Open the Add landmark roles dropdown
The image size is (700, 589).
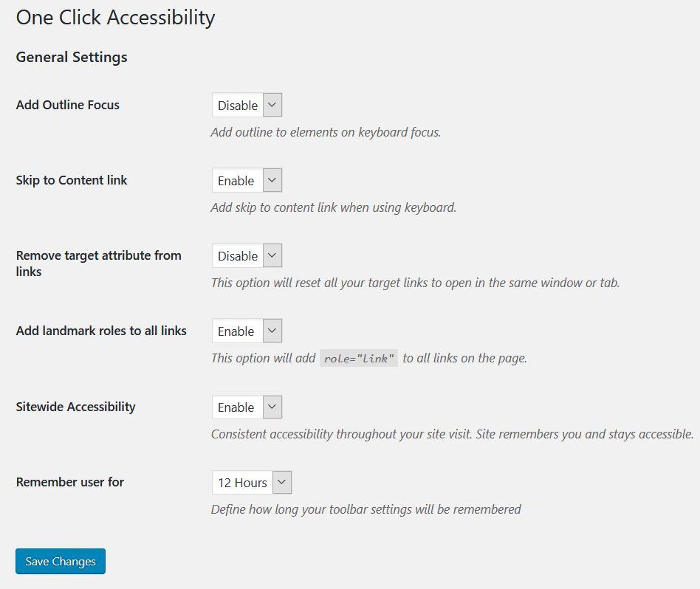[x=247, y=331]
